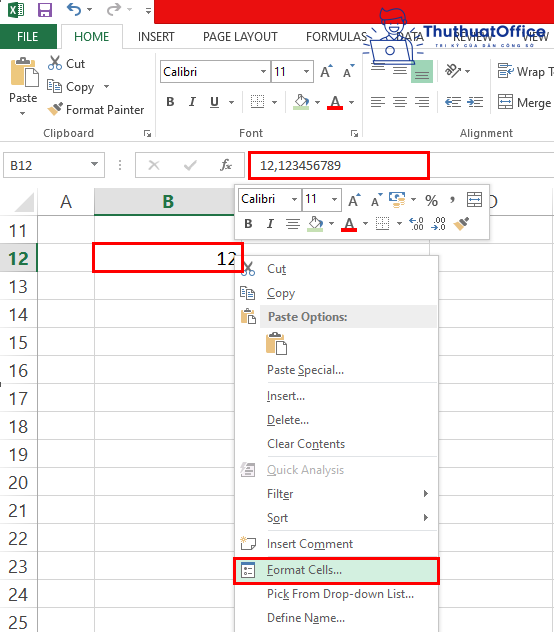554x632 pixels.
Task: Click Merge button in Alignment group
Action: [x=525, y=102]
